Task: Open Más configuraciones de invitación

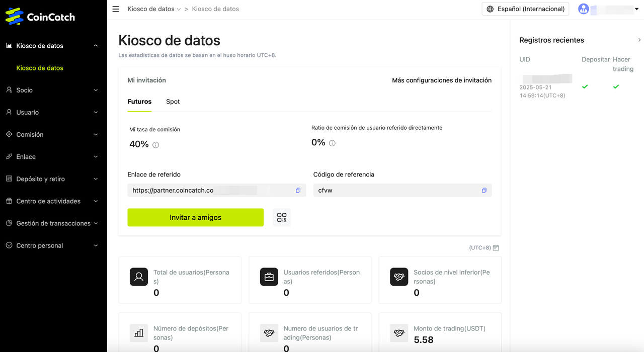Action: (442, 80)
